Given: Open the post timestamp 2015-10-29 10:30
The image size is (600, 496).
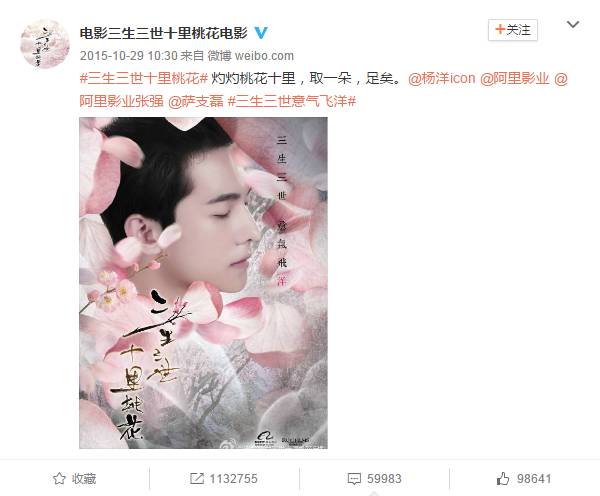Looking at the screenshot, I should coord(129,56).
